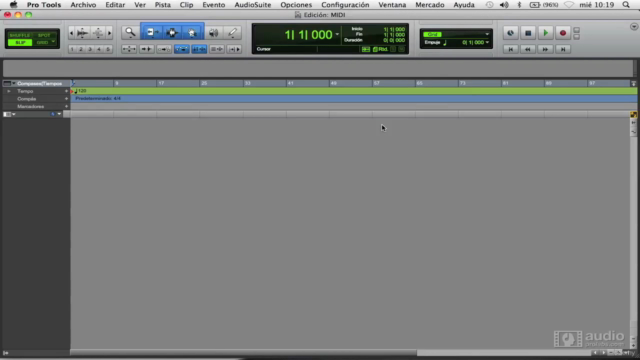Click the Rewind button
640x360 pixels.
[x=528, y=49]
